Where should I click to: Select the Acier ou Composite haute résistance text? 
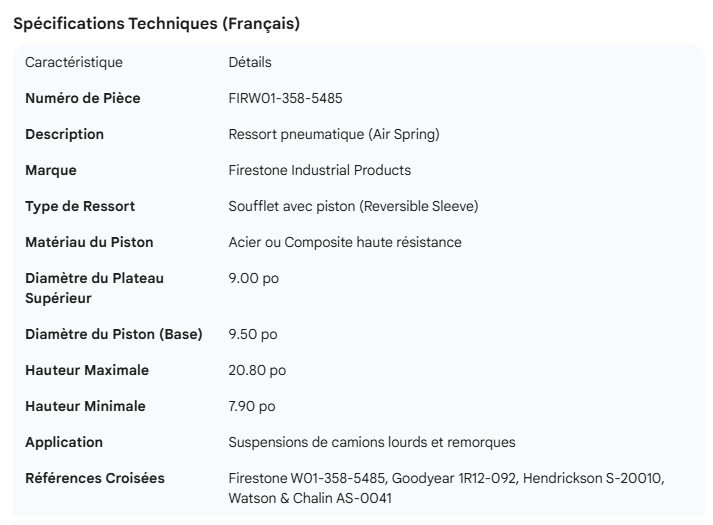coord(345,242)
